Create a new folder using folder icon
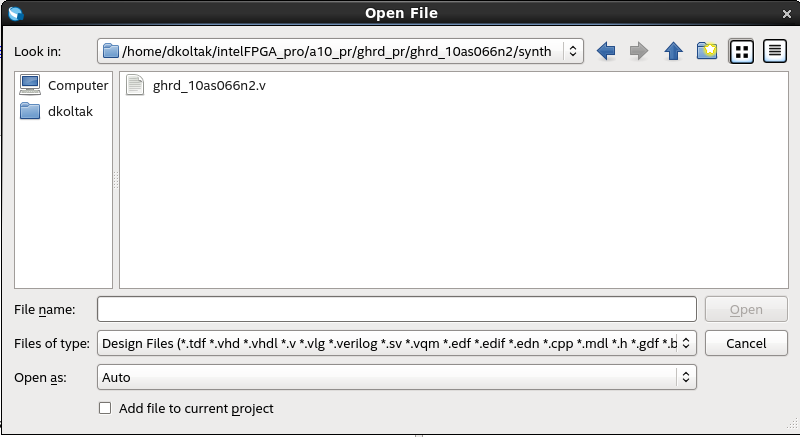The image size is (800, 437). point(707,51)
